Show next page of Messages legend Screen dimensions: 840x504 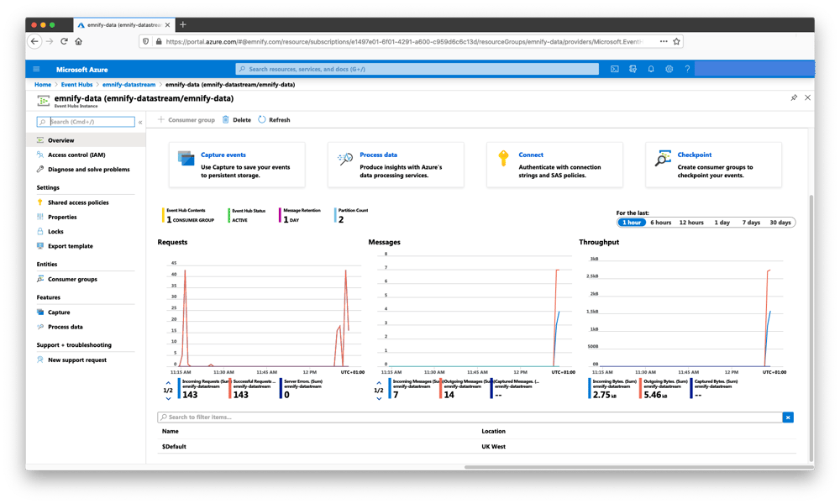(379, 398)
